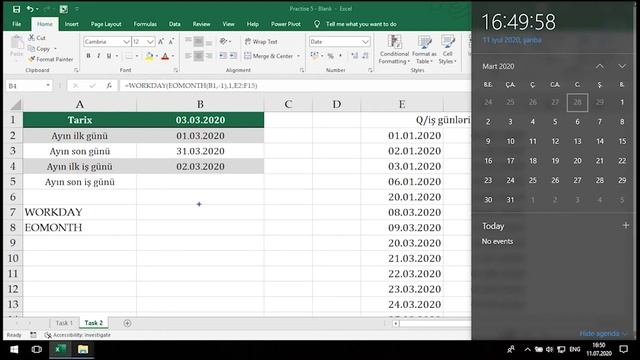The height and width of the screenshot is (360, 640).
Task: Cut the selection with the scissors icon
Action: pos(37,38)
